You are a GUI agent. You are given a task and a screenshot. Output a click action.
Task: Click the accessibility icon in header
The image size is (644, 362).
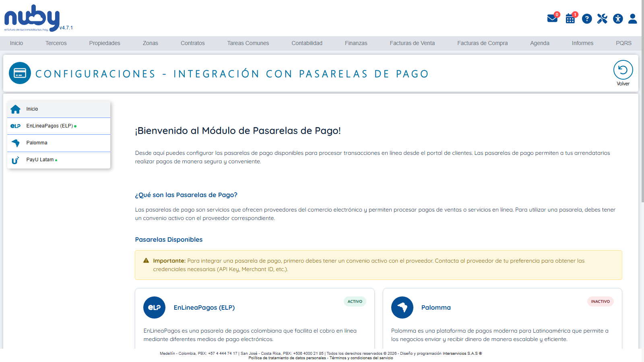(618, 19)
